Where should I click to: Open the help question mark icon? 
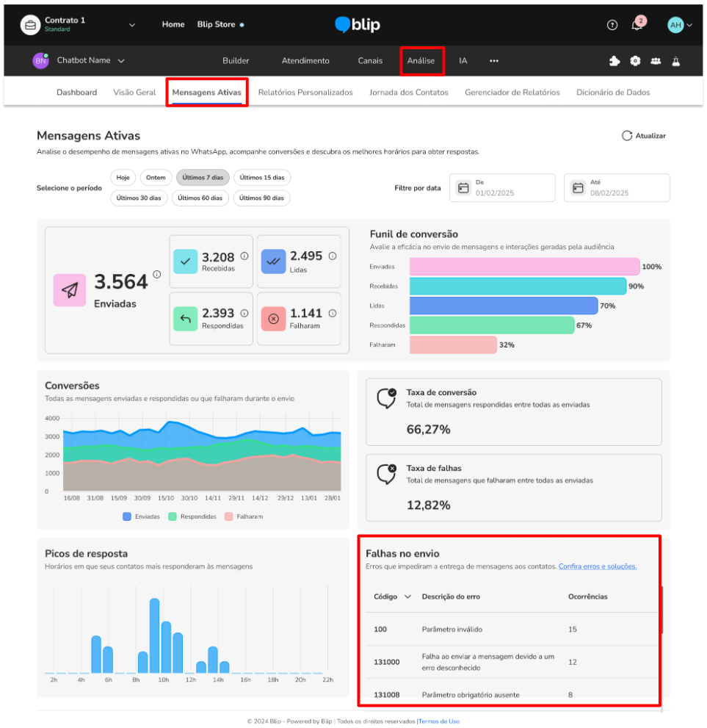pyautogui.click(x=612, y=25)
